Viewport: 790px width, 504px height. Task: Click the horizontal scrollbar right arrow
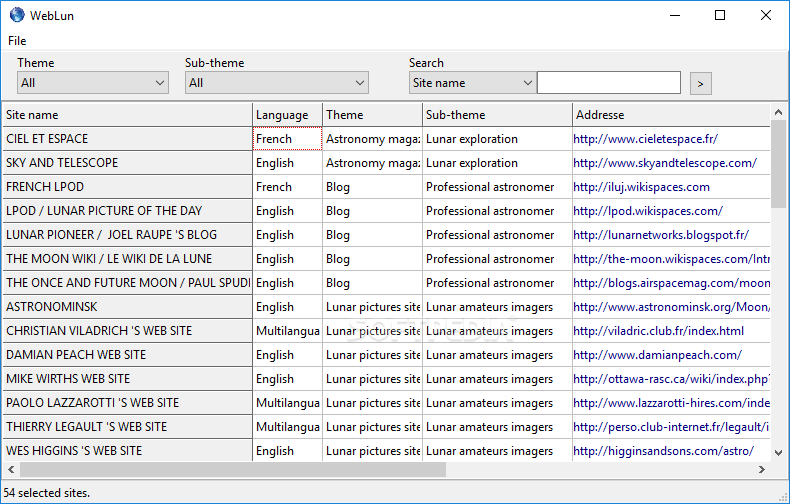[762, 470]
